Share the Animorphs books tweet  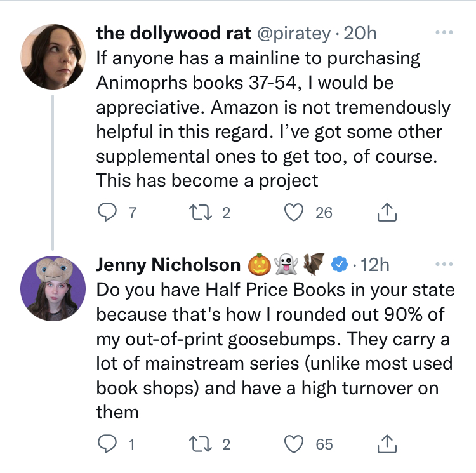(387, 211)
